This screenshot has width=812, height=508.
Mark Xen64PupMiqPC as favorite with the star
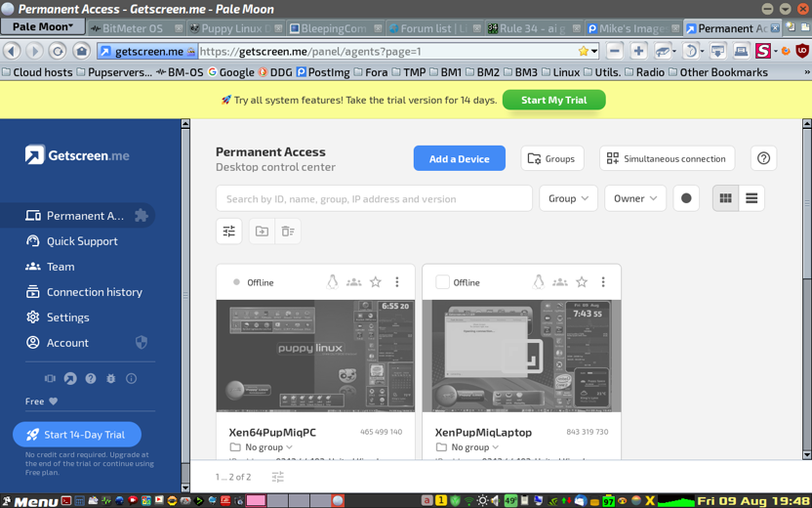coord(376,282)
